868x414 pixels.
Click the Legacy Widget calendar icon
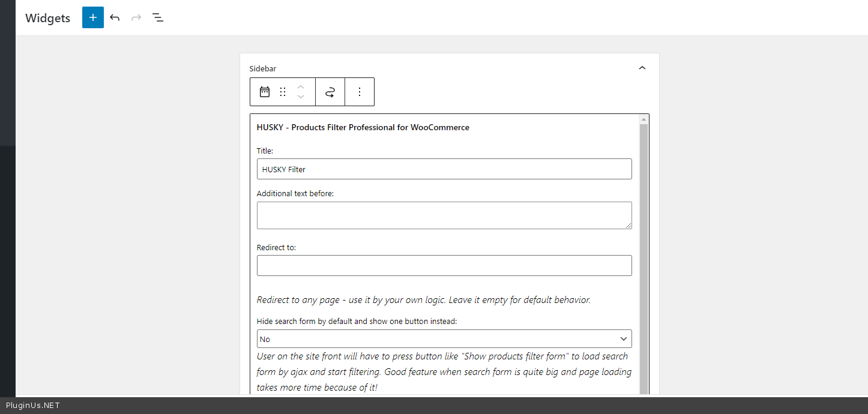[x=265, y=92]
